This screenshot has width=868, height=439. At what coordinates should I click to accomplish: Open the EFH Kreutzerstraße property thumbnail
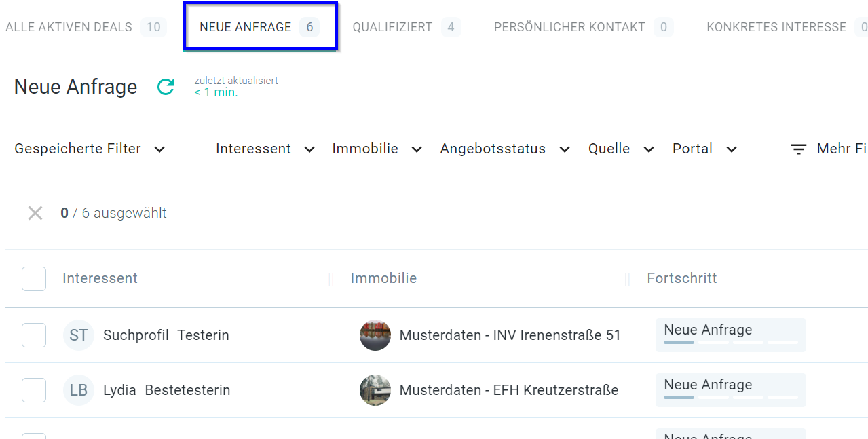pos(375,390)
